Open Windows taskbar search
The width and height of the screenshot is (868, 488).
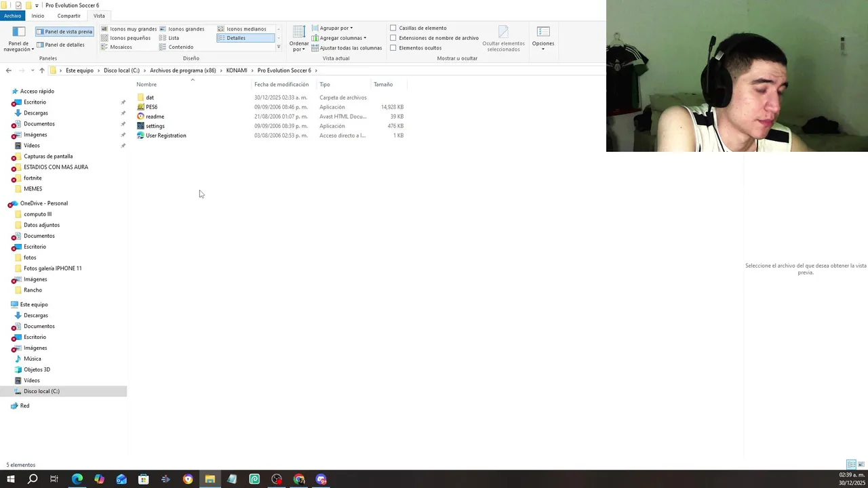[x=33, y=479]
